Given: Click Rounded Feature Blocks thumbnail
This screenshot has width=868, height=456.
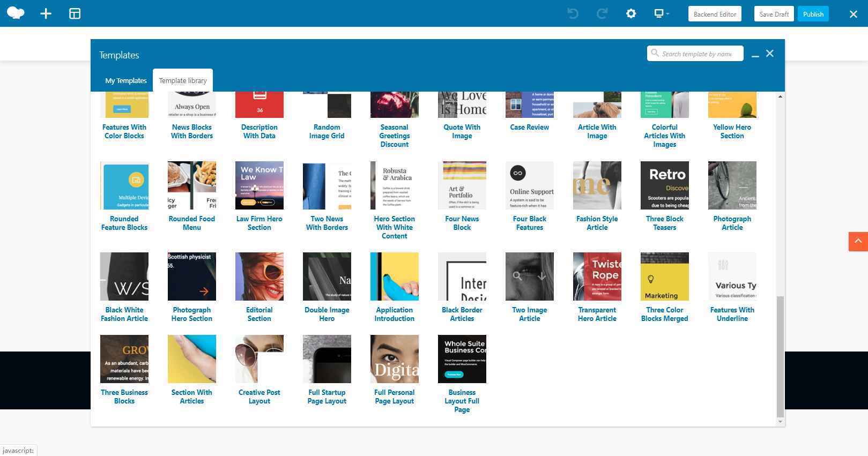Looking at the screenshot, I should click(124, 185).
